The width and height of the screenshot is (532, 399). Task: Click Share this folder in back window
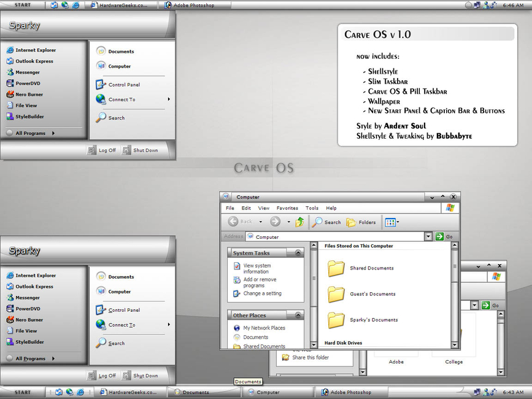click(x=310, y=357)
